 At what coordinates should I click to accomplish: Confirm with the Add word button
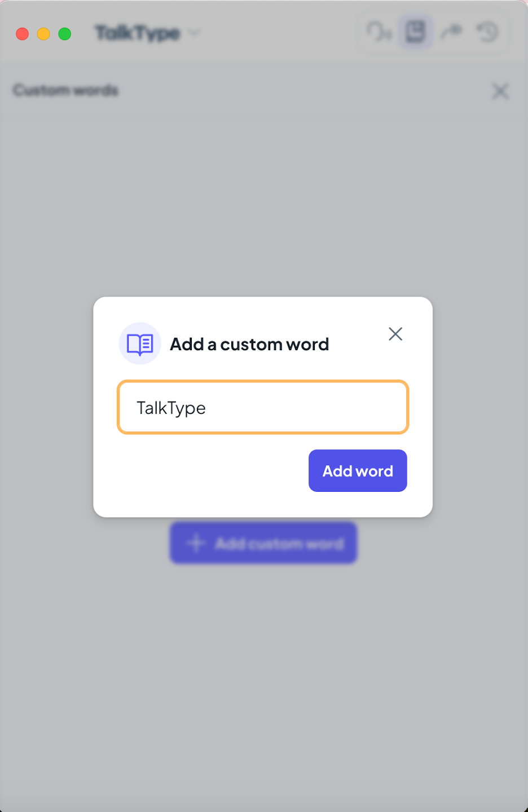click(x=358, y=471)
